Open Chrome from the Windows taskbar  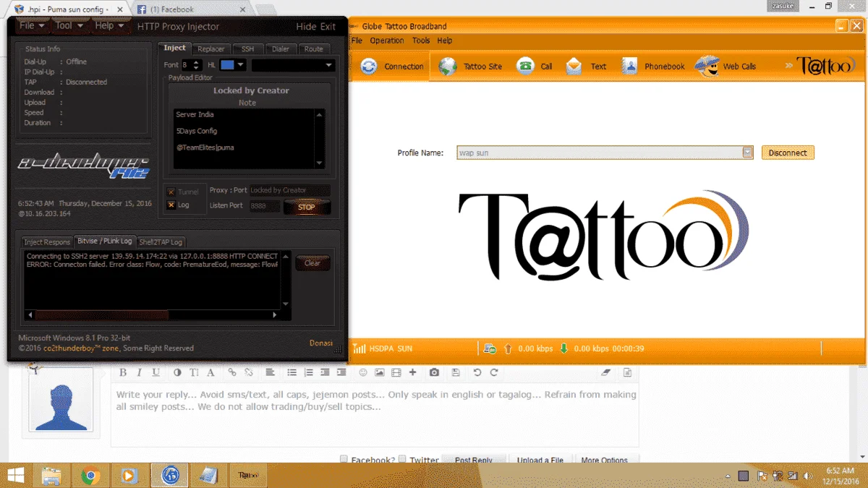(x=90, y=475)
